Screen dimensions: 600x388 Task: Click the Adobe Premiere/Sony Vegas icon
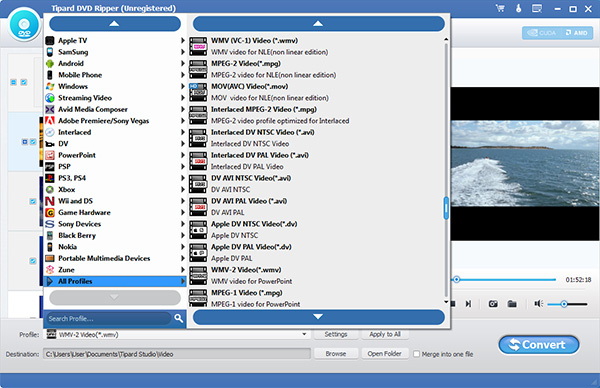50,121
